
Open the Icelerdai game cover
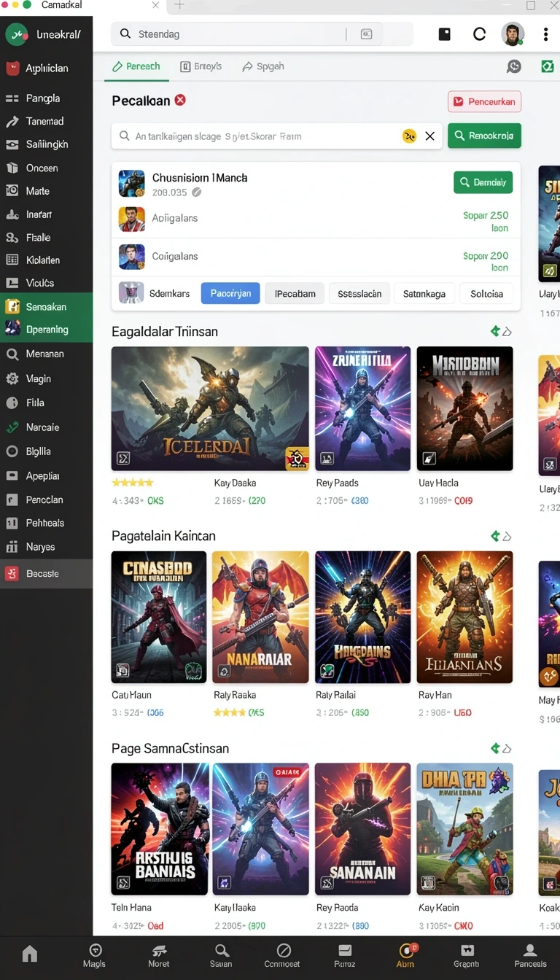pos(210,408)
